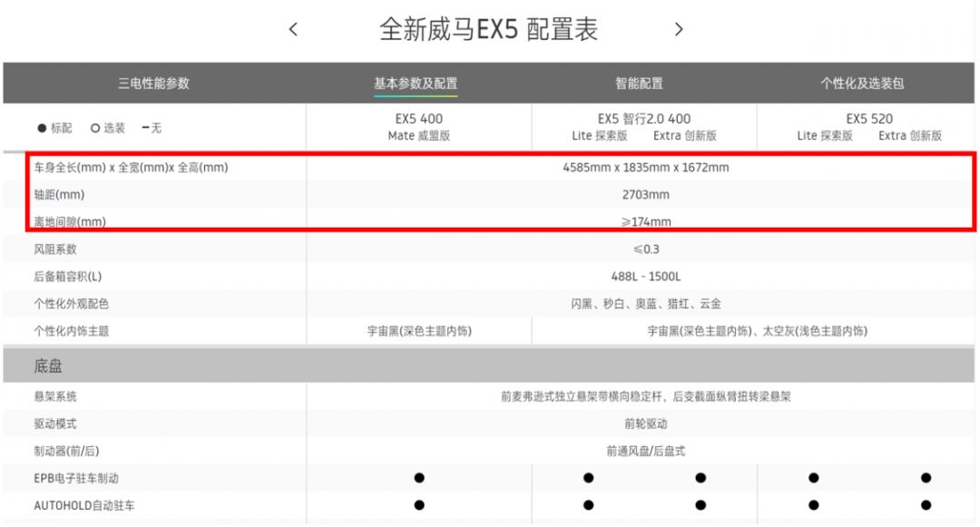The width and height of the screenshot is (980, 527).
Task: Go to the 个性化及选装包 tab
Action: [x=862, y=83]
